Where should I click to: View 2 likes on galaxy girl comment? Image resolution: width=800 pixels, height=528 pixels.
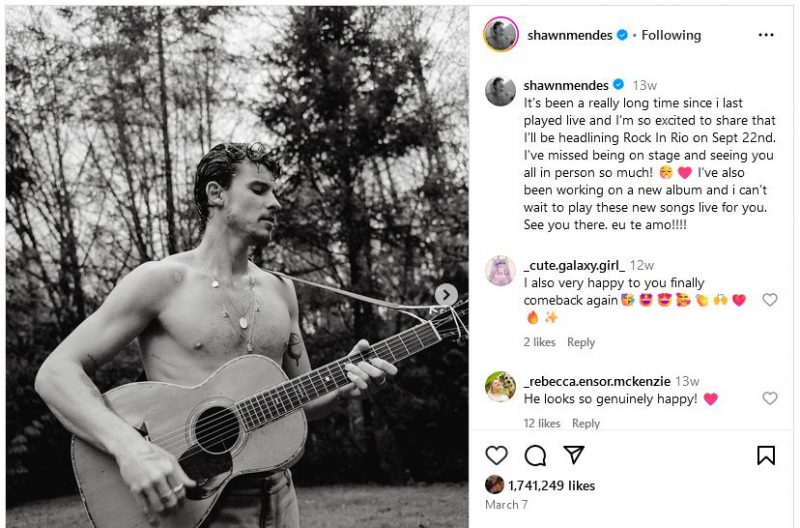(539, 342)
